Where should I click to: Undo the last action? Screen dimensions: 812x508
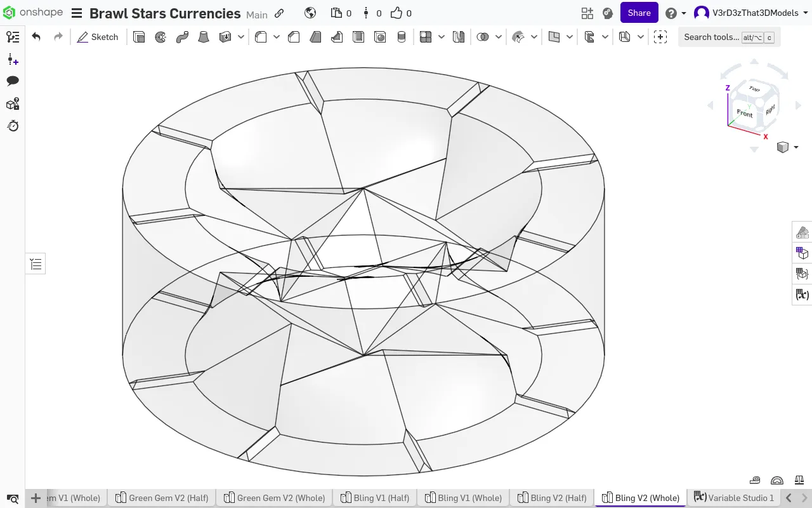[36, 37]
